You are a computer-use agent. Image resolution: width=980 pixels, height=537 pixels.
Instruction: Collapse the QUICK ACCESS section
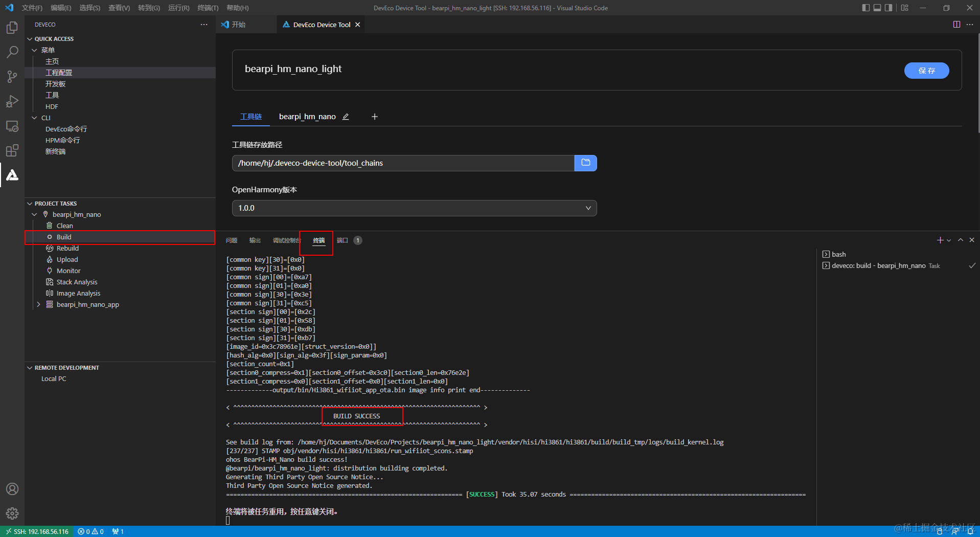click(30, 39)
